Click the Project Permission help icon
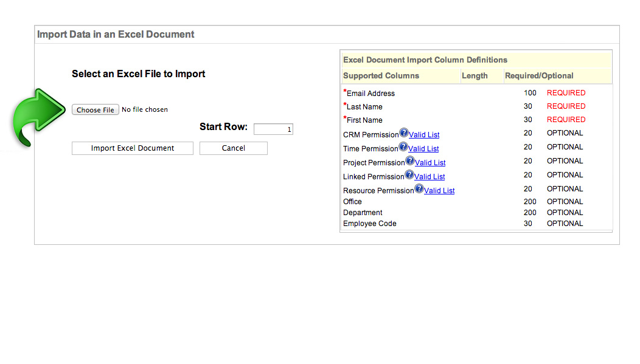This screenshot has height=364, width=640. [409, 161]
